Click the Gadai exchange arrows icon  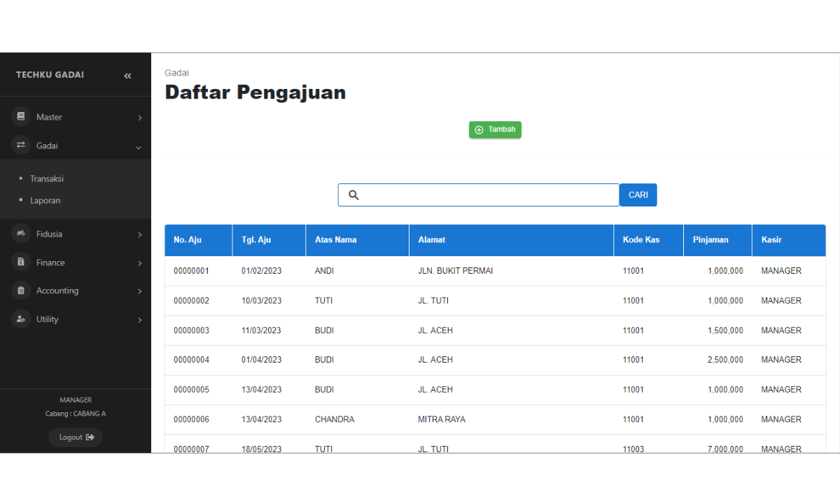tap(21, 146)
